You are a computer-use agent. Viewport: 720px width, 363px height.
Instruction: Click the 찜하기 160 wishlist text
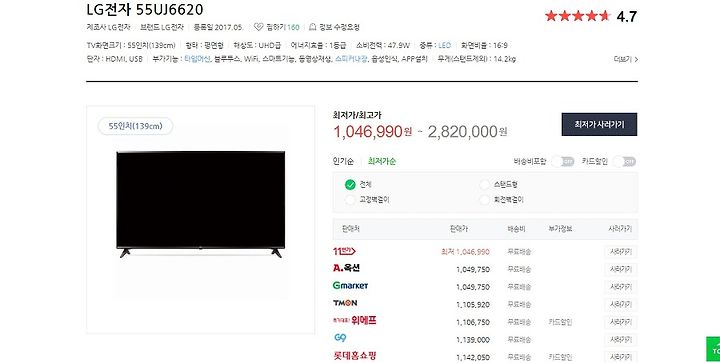(x=282, y=27)
